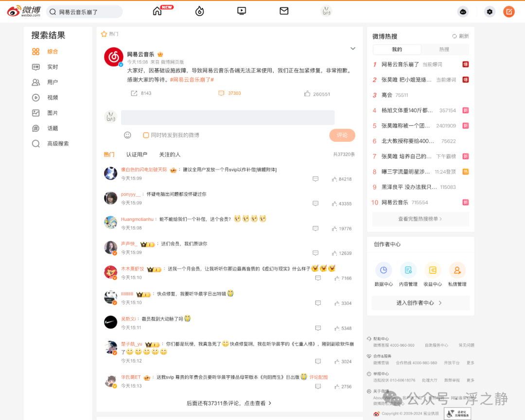Click the Weibo logo
This screenshot has width=525, height=420.
(24, 11)
